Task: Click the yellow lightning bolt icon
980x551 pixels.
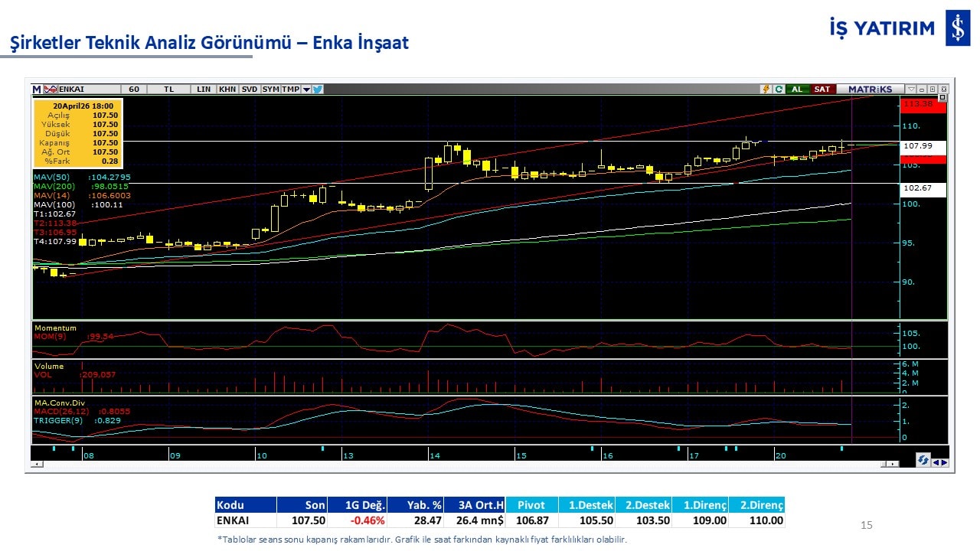Action: coord(765,90)
